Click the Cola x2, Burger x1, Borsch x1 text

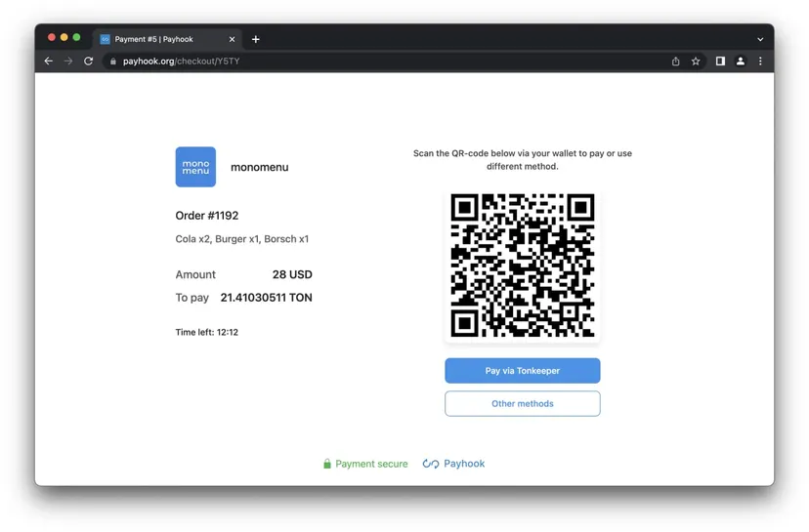coord(242,239)
